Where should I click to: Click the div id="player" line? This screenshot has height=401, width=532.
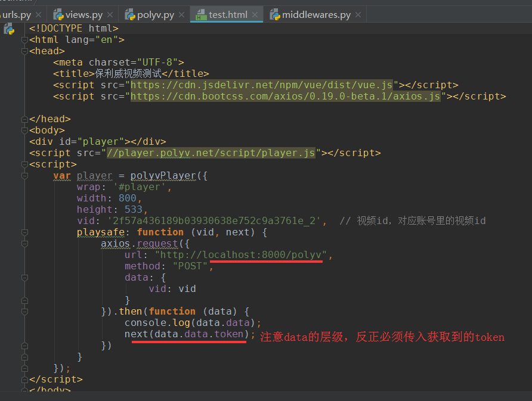(98, 142)
